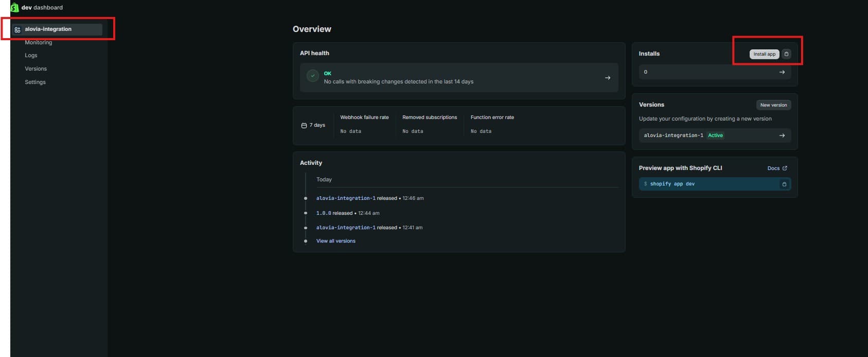
Task: Open the alovia-integration-1 active version arrow
Action: pos(782,135)
